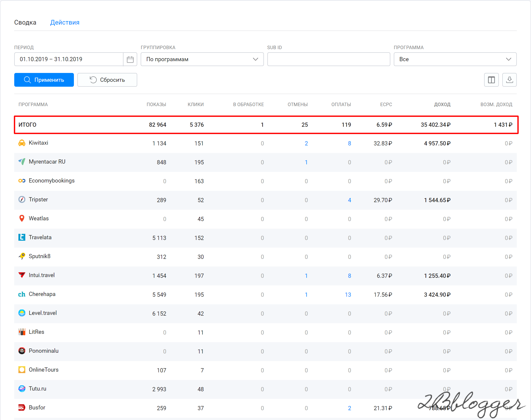Switch to the Сводка tab

coord(25,22)
